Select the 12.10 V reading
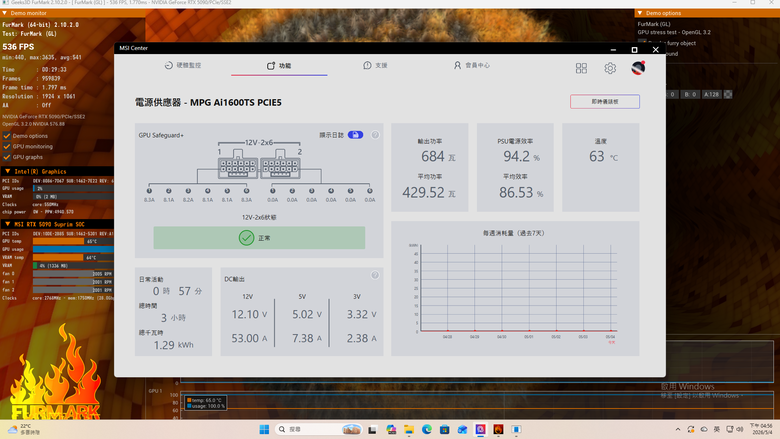The width and height of the screenshot is (780, 439). point(245,315)
